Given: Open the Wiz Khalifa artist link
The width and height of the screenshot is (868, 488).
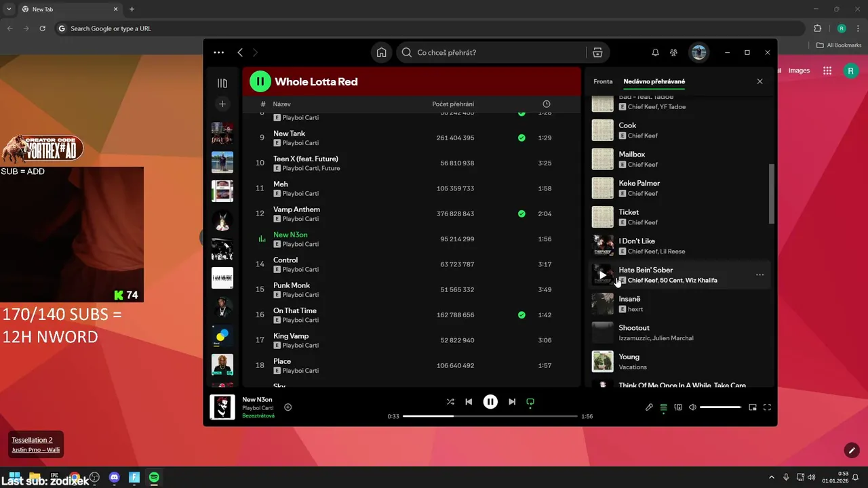Looking at the screenshot, I should point(701,280).
